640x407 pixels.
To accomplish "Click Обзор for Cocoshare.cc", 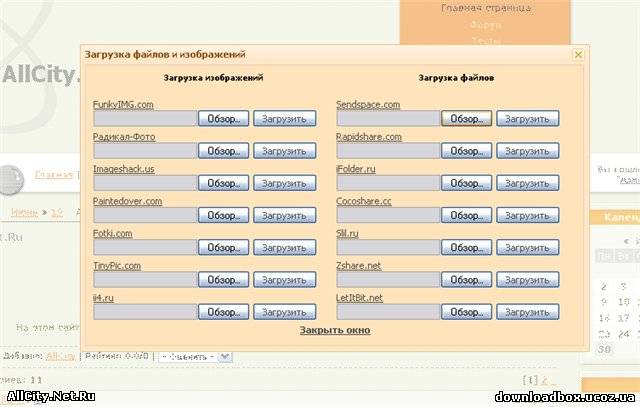I will (x=467, y=216).
